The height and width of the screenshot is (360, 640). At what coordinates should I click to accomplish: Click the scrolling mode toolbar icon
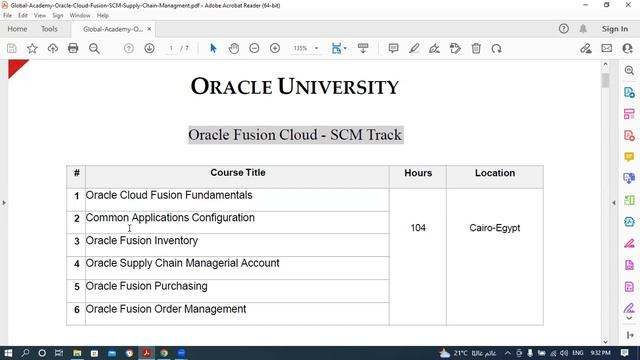point(363,48)
